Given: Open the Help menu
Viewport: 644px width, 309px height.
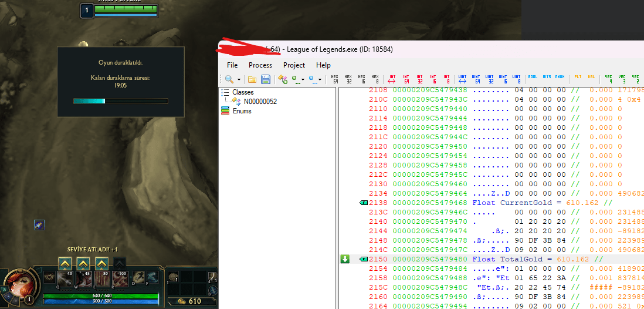Looking at the screenshot, I should (x=323, y=65).
